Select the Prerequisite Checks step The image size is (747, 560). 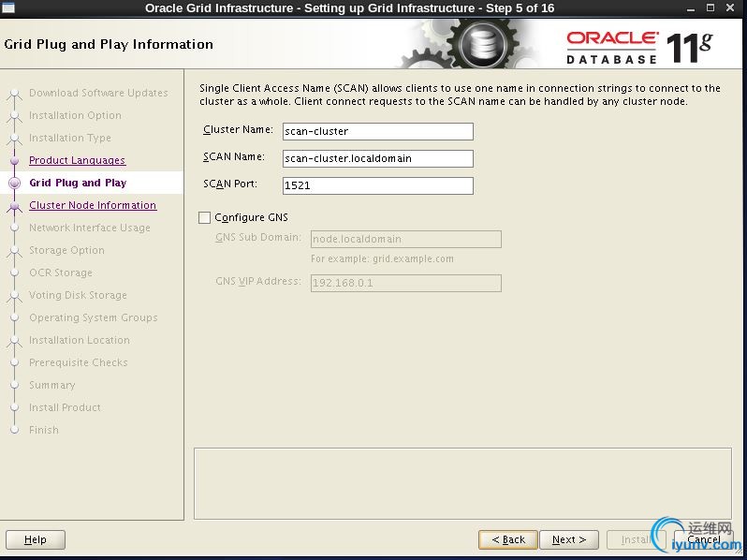[79, 362]
